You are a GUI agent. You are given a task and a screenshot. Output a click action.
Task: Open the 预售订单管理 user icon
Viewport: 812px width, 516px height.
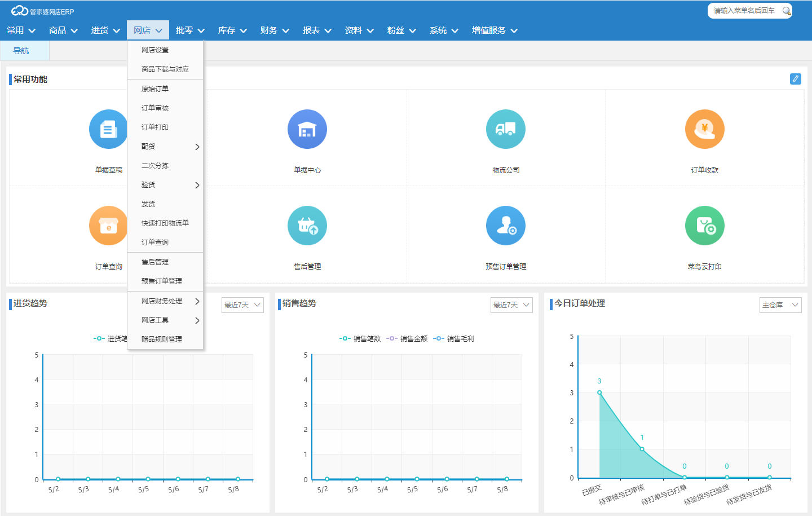506,226
